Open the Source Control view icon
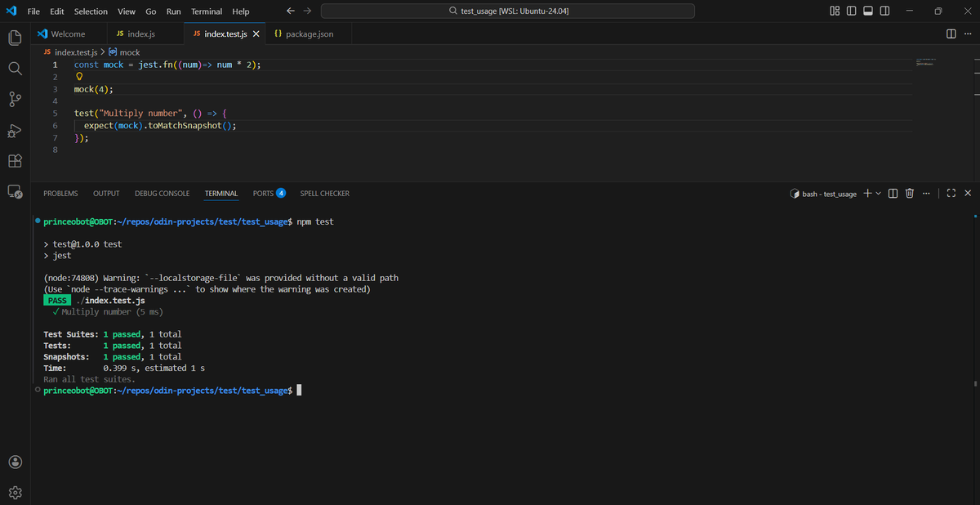The width and height of the screenshot is (980, 505). 15,100
